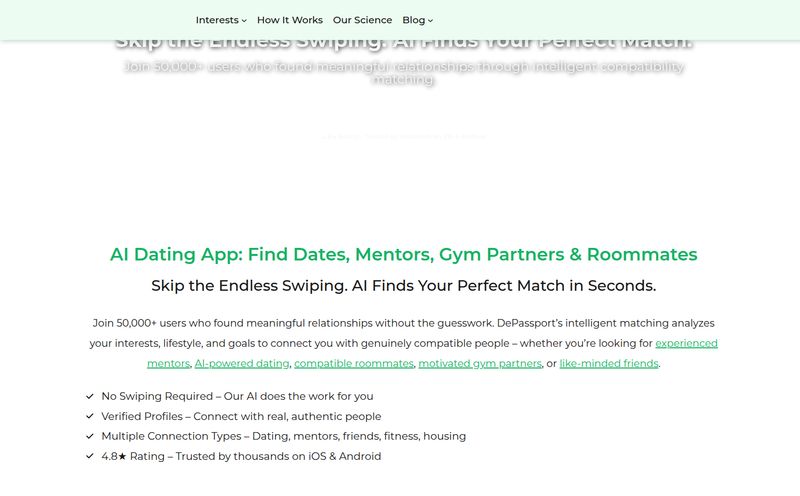The height and width of the screenshot is (496, 800).
Task: Open the Interests menu
Action: [x=217, y=20]
